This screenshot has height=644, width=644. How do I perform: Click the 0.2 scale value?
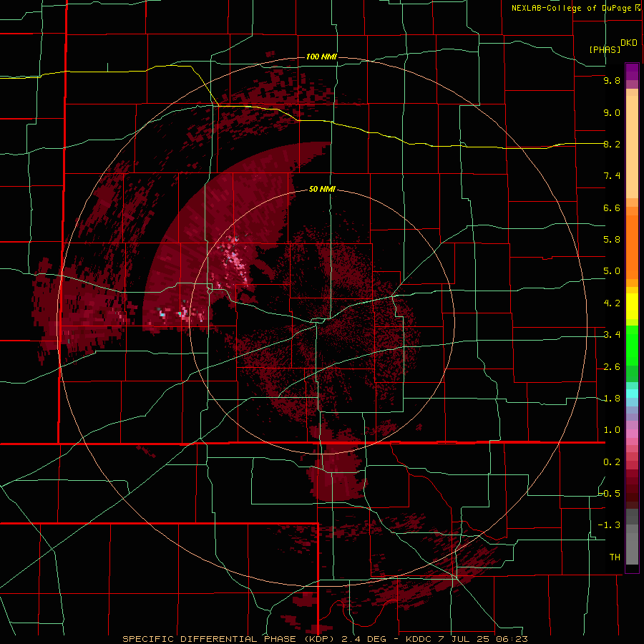[612, 462]
